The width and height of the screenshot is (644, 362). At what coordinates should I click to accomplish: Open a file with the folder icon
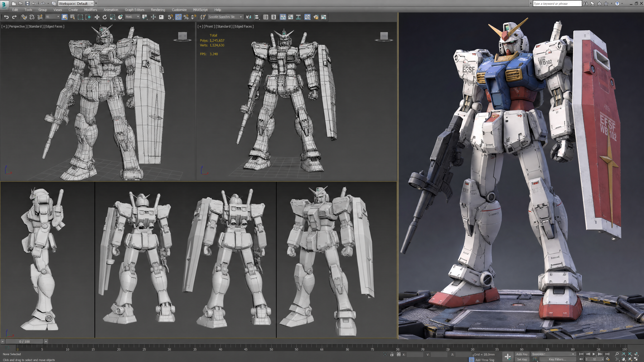pos(21,4)
